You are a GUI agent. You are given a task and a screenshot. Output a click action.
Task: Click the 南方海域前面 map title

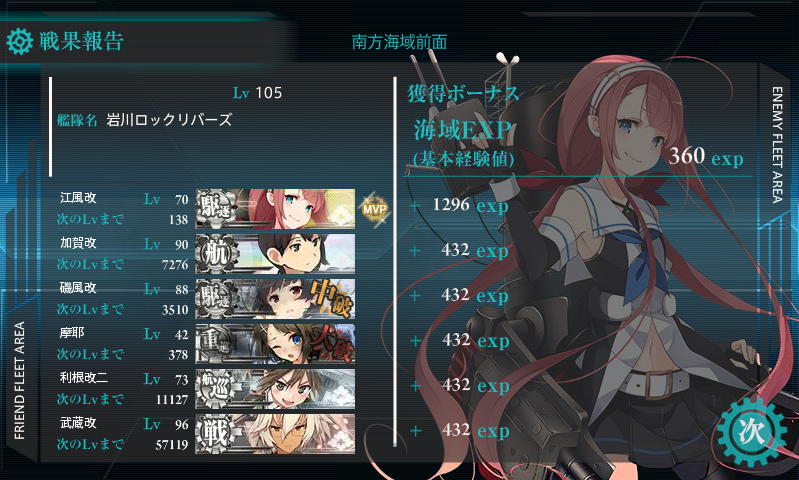400,42
